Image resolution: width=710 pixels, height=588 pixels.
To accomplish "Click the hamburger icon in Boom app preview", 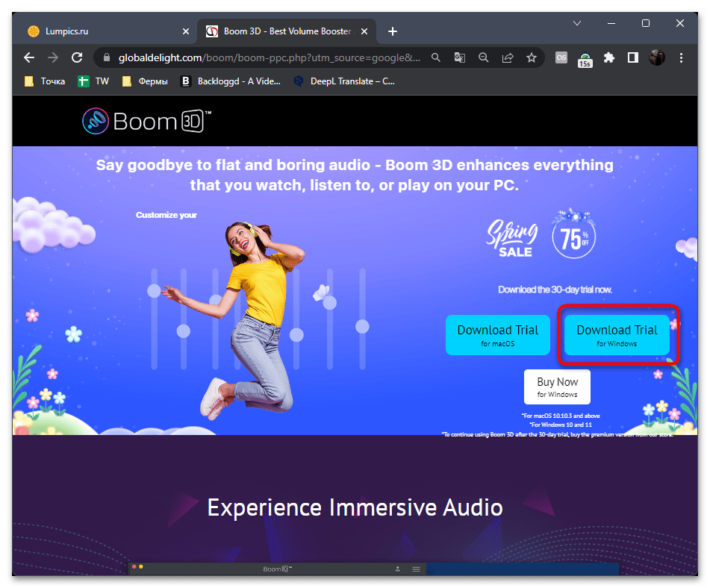I will click(416, 569).
